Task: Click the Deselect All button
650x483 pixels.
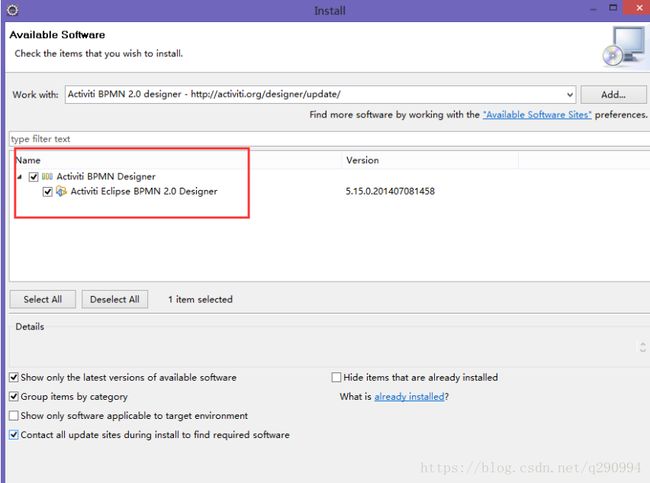Action: (x=115, y=299)
